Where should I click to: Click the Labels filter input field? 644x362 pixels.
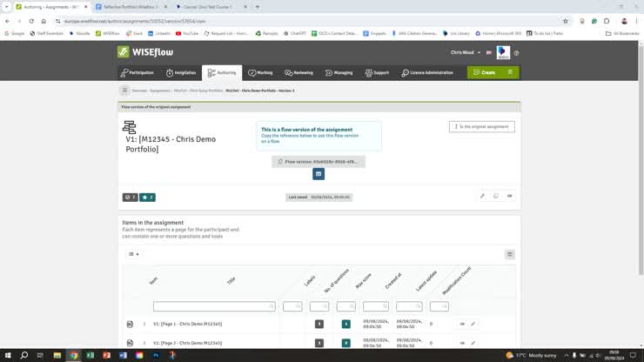292,306
